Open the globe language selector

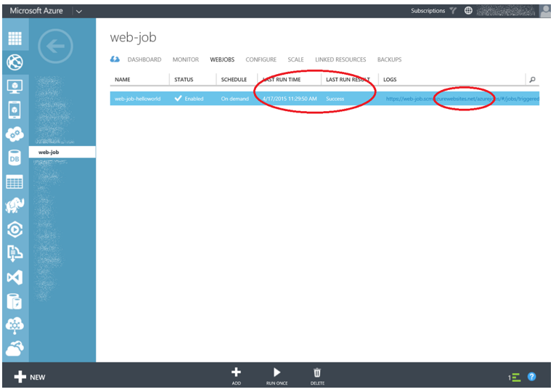468,11
